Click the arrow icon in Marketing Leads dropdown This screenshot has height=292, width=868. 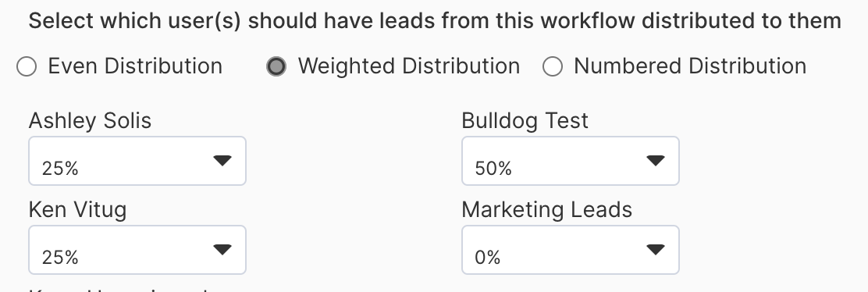(656, 250)
